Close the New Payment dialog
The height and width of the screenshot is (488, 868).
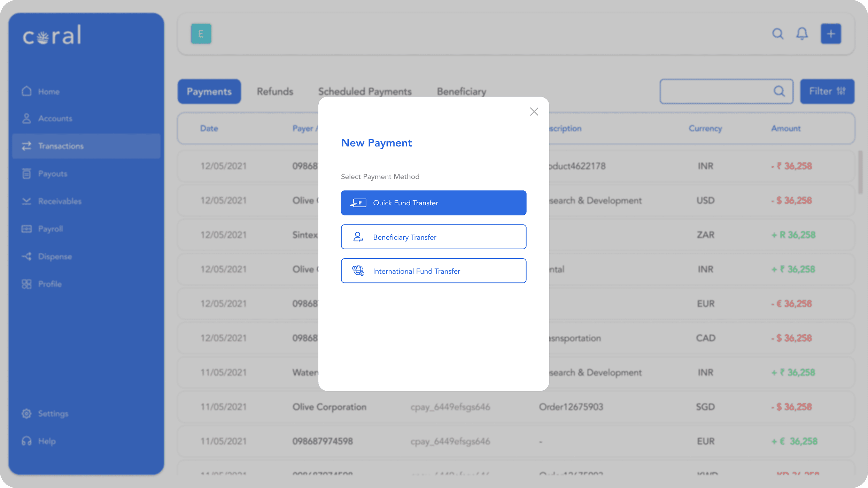pyautogui.click(x=534, y=112)
